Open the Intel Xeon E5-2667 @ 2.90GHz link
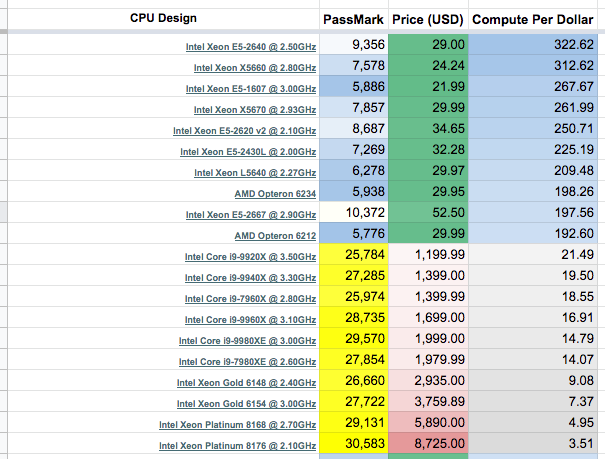The image size is (605, 459). click(251, 215)
